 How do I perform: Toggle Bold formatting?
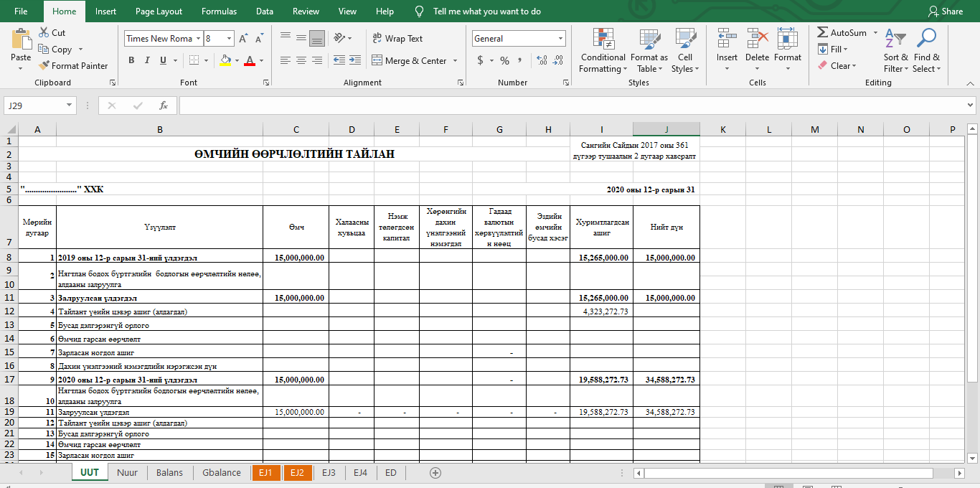coord(131,61)
